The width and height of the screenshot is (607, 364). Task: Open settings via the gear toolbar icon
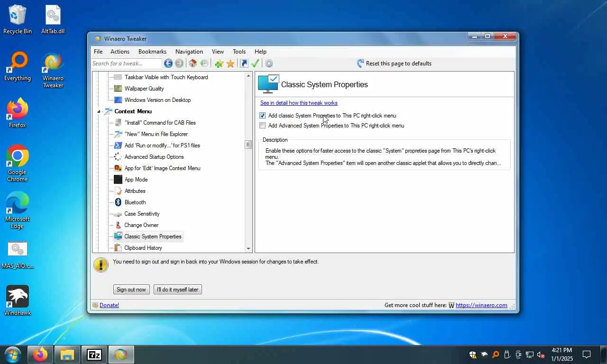pyautogui.click(x=269, y=64)
